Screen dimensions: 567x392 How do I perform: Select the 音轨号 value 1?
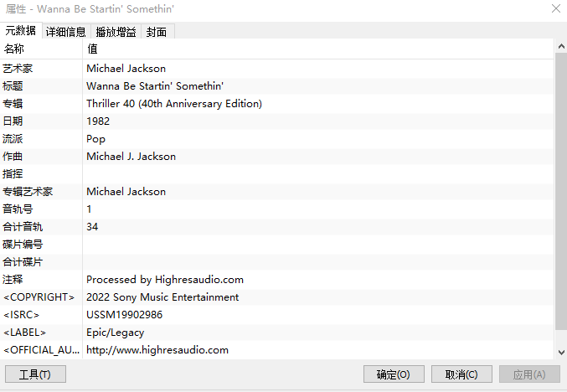click(x=89, y=209)
